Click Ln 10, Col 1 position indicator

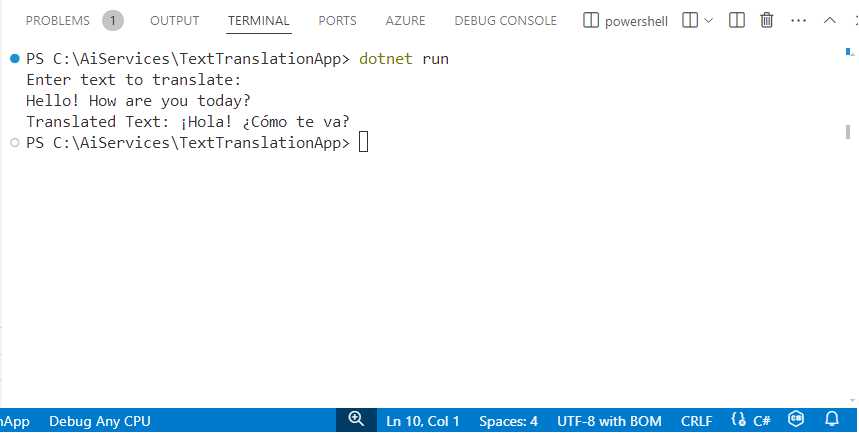[422, 421]
